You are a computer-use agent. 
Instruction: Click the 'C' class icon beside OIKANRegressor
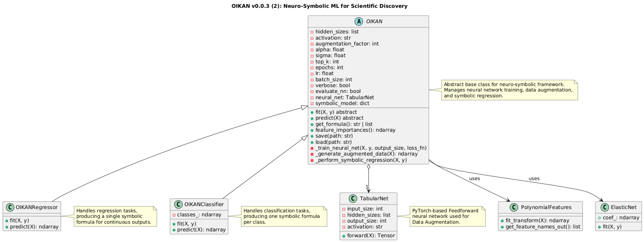(x=10, y=207)
